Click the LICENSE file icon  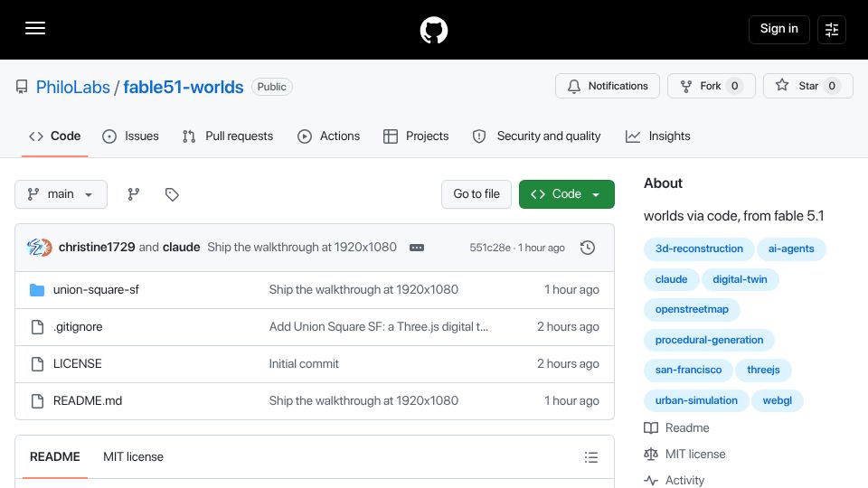(x=37, y=364)
